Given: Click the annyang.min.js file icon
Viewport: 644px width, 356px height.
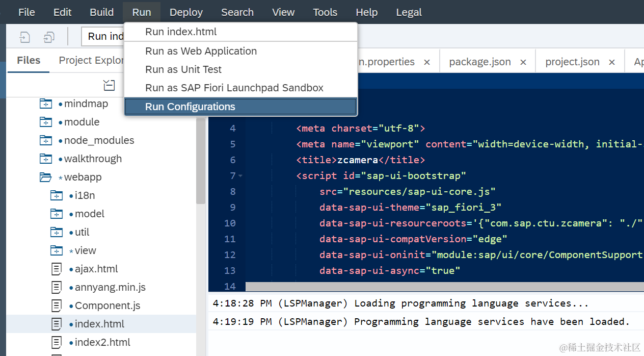Looking at the screenshot, I should tap(57, 287).
